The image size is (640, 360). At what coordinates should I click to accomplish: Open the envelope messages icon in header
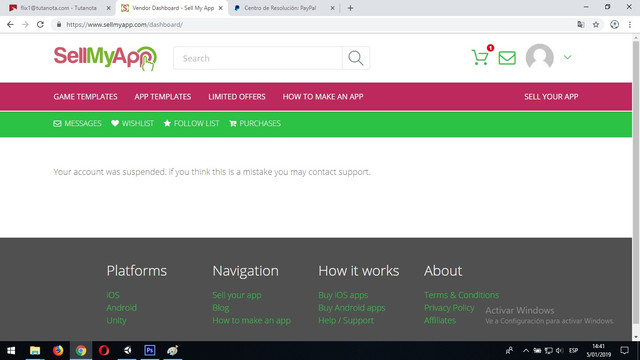(507, 58)
